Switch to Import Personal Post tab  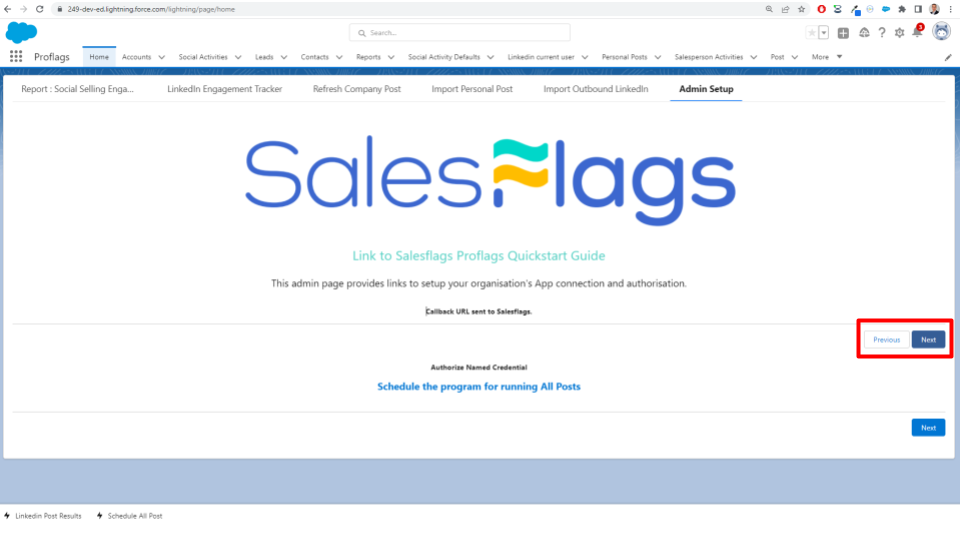[x=472, y=89]
